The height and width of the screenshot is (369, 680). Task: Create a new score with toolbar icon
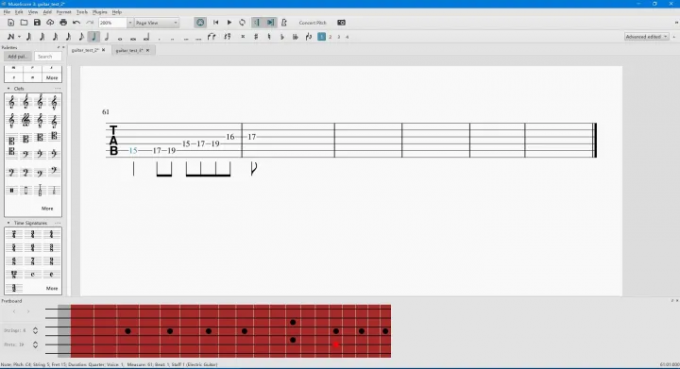point(11,23)
